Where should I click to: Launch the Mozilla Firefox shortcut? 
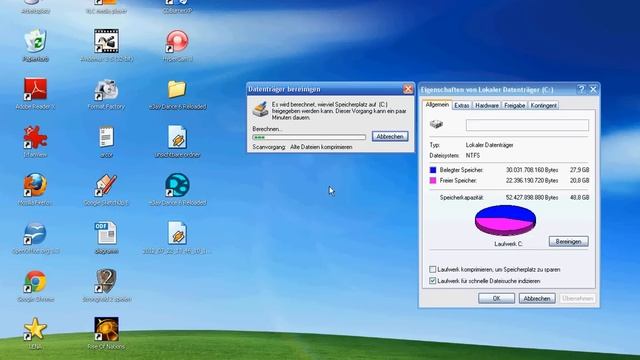click(x=35, y=185)
